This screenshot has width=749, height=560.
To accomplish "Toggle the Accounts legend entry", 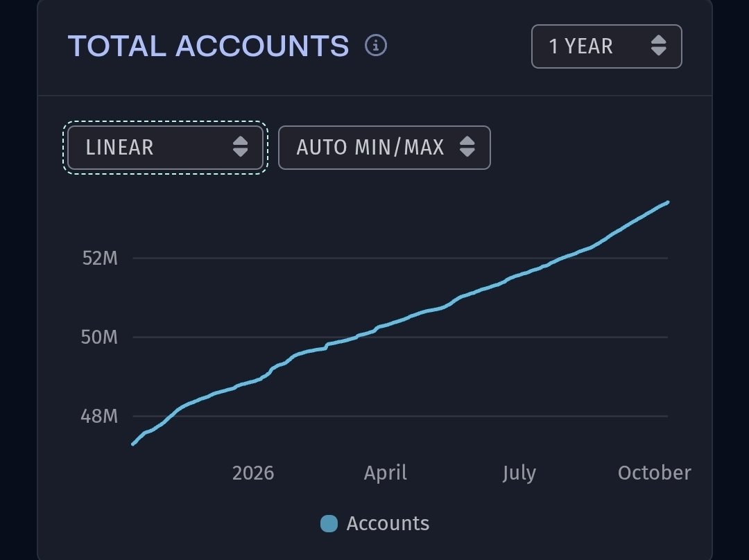I will coord(375,523).
